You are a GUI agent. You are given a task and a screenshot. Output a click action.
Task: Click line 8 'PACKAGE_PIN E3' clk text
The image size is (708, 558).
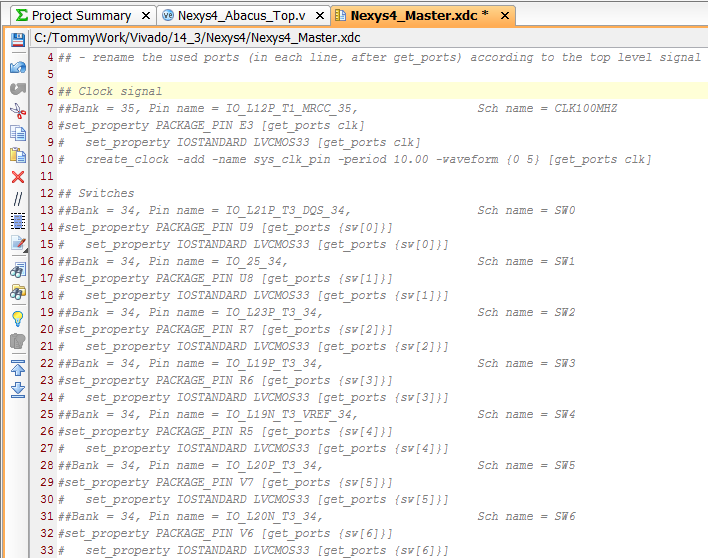(x=211, y=125)
